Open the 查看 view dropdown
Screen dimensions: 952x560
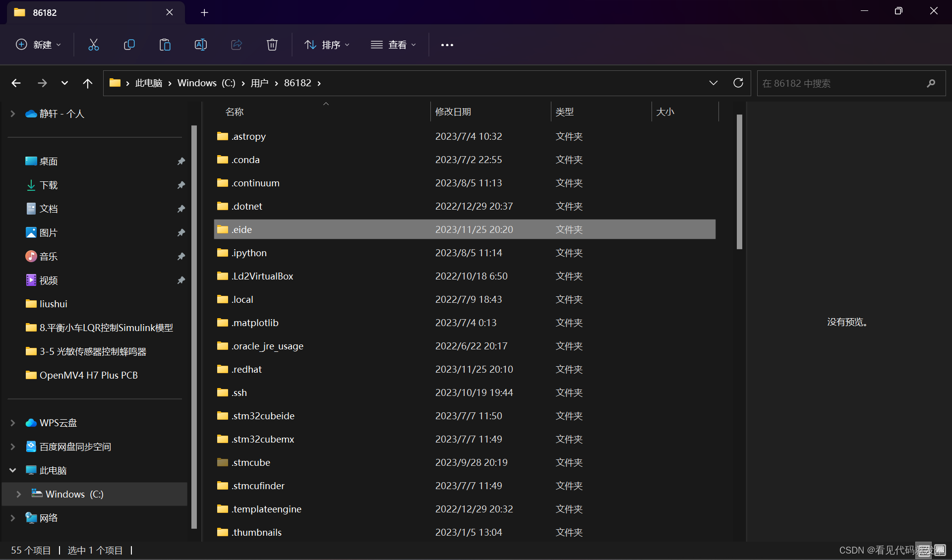click(393, 45)
